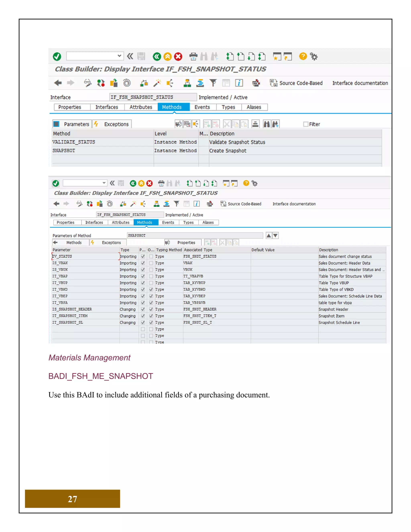411x532 pixels.
Task: Click the forward arrow in lower Class Builder toolbar
Action: 66,204
